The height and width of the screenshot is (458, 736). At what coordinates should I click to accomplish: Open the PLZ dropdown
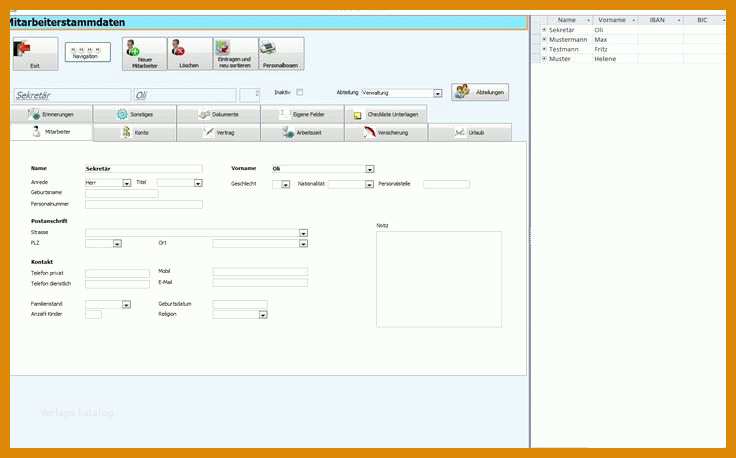tap(117, 244)
